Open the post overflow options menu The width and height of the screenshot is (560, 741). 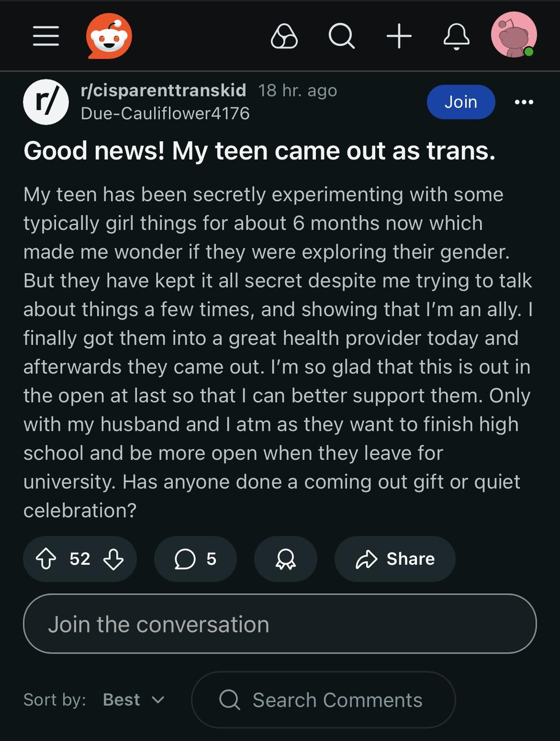click(524, 102)
